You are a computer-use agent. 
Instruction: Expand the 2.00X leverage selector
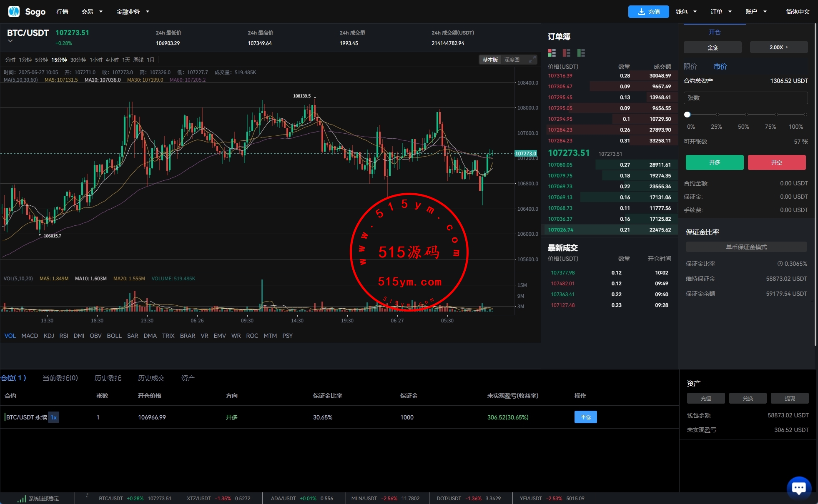point(778,47)
